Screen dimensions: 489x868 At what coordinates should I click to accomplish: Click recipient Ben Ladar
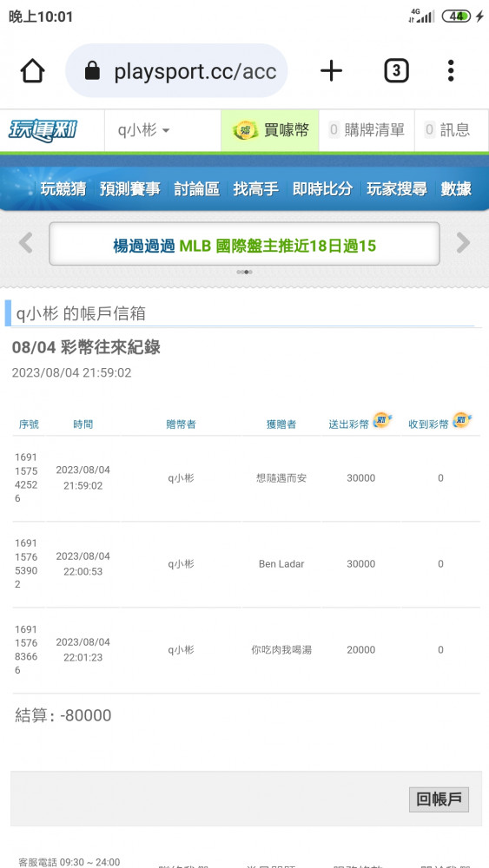click(281, 564)
